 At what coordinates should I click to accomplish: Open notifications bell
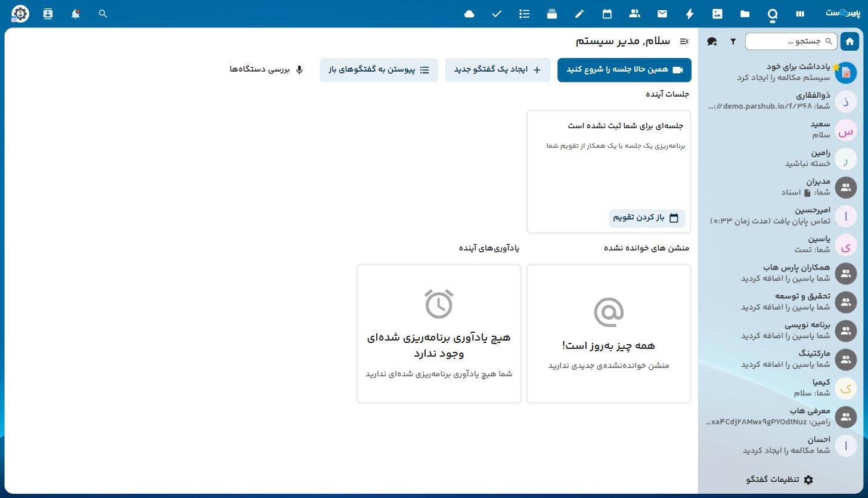coord(76,14)
